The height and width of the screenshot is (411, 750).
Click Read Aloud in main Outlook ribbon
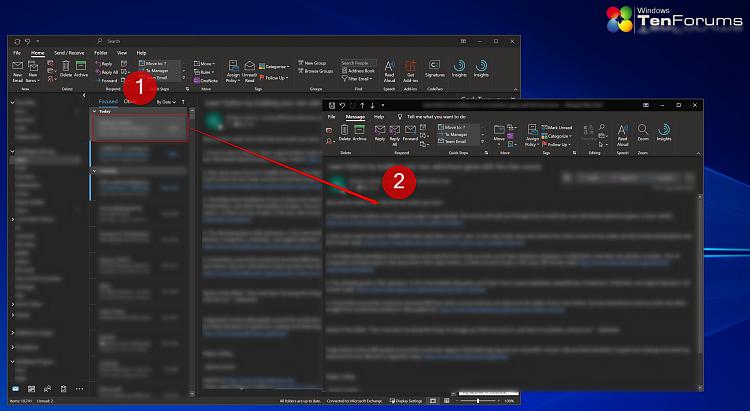tap(389, 71)
